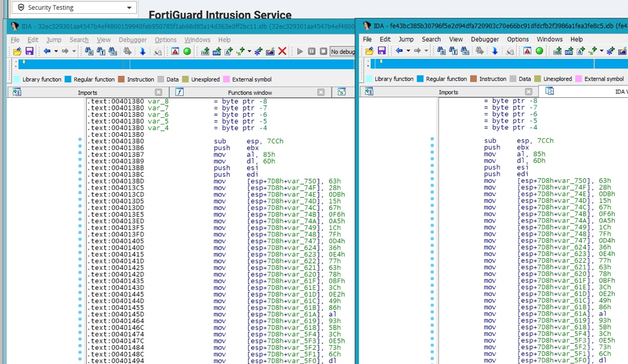Expand back-history dropdown arrow in right IDA
This screenshot has height=364, width=628.
point(408,51)
